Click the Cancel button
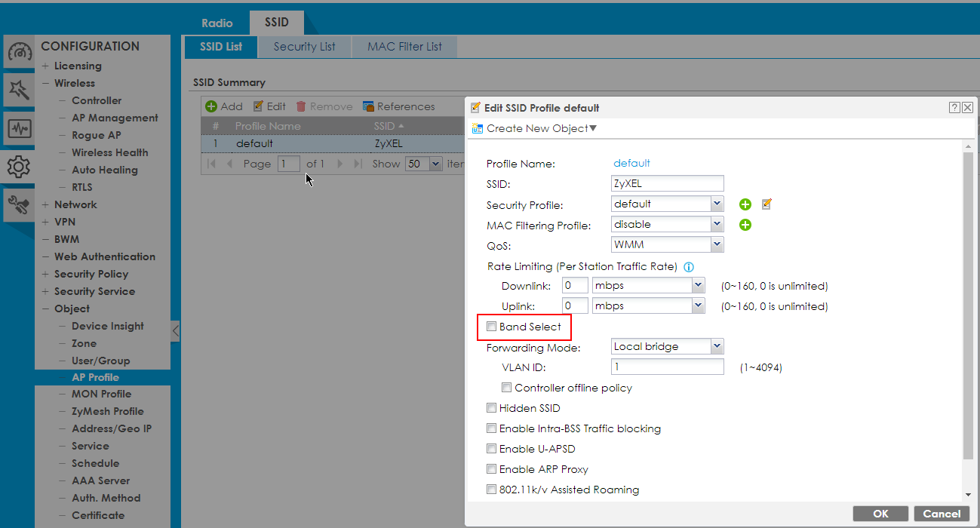The image size is (980, 528). click(942, 514)
